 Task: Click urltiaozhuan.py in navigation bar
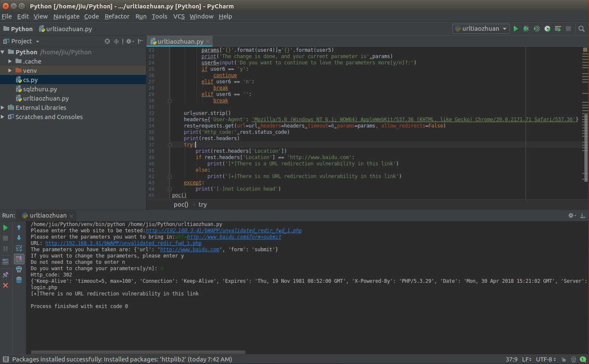tap(66, 29)
